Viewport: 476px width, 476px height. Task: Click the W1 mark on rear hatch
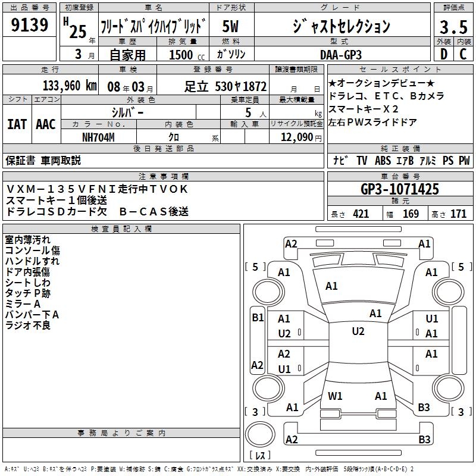tap(335, 396)
